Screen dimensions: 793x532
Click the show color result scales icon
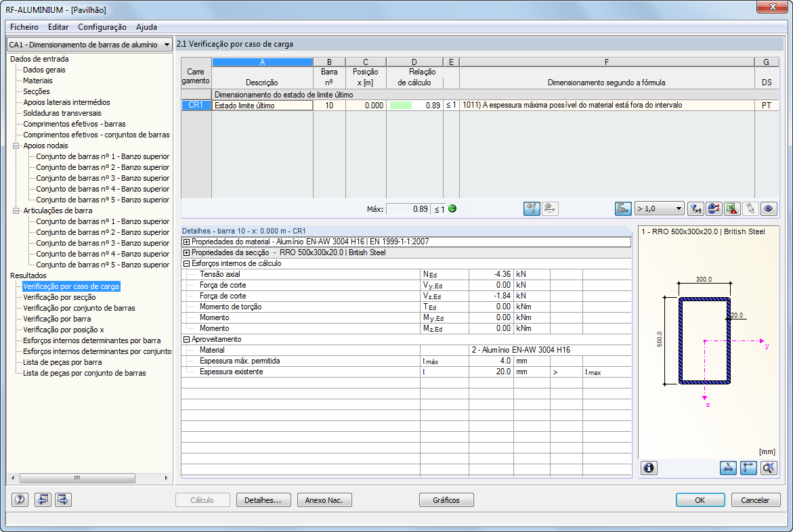(x=714, y=209)
